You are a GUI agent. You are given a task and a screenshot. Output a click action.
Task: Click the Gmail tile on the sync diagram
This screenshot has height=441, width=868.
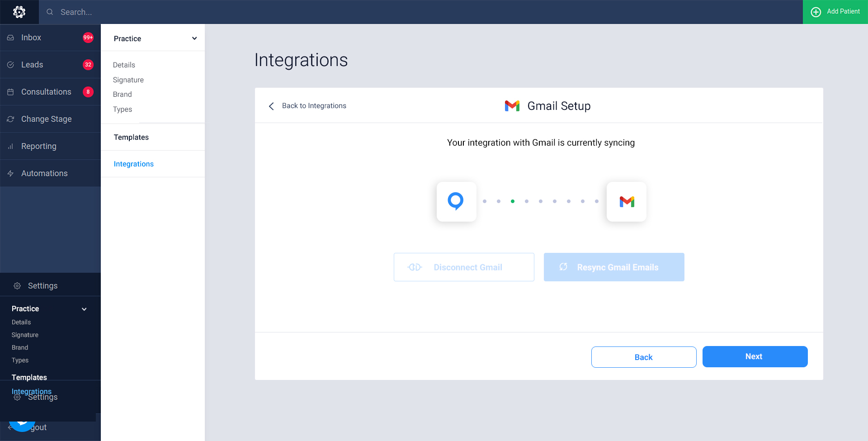coord(627,201)
